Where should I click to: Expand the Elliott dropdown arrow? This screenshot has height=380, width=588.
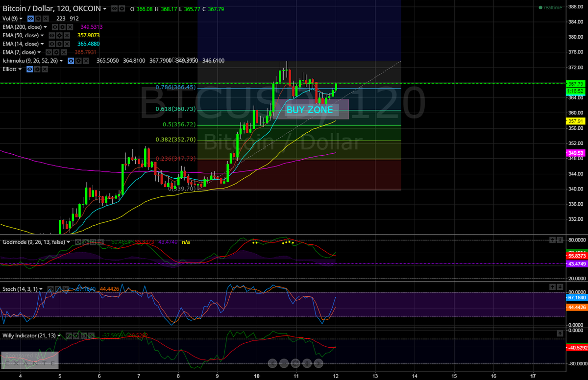coord(20,69)
